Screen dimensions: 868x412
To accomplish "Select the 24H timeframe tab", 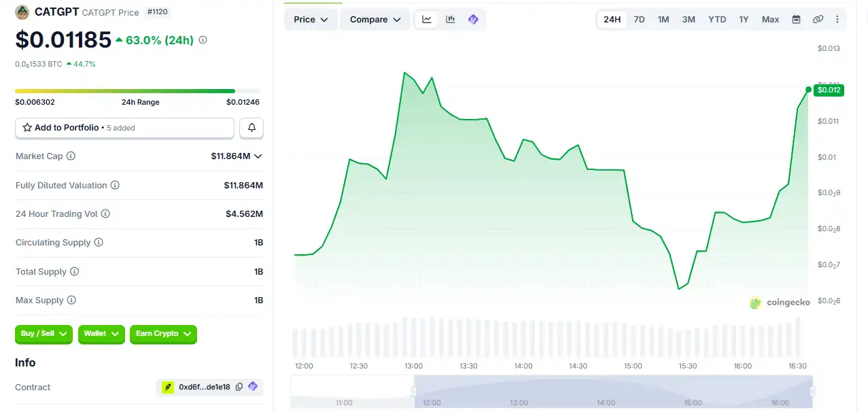I will (x=612, y=20).
